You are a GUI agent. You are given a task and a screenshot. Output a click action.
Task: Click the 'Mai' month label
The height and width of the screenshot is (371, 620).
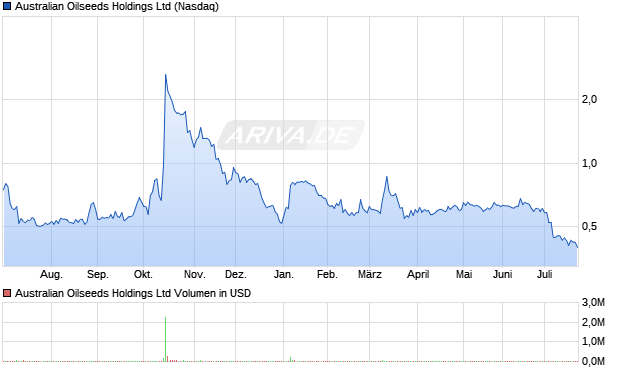click(464, 274)
